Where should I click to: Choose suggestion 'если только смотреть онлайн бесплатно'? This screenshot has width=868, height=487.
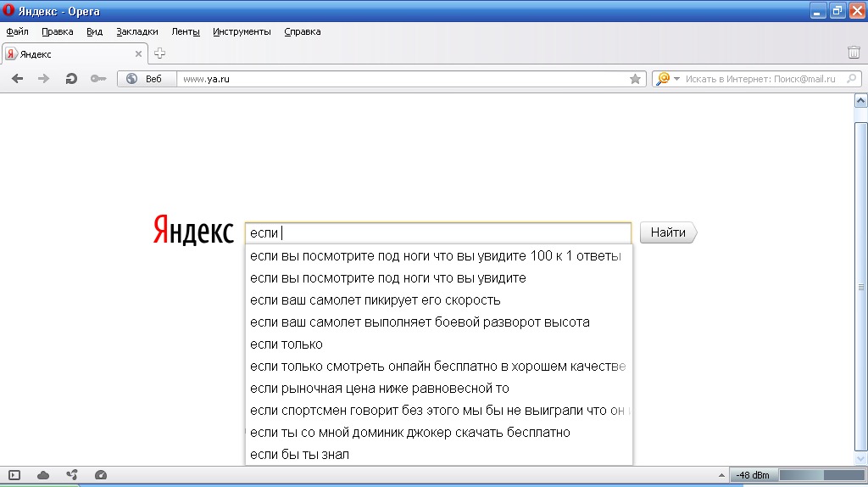tap(438, 367)
